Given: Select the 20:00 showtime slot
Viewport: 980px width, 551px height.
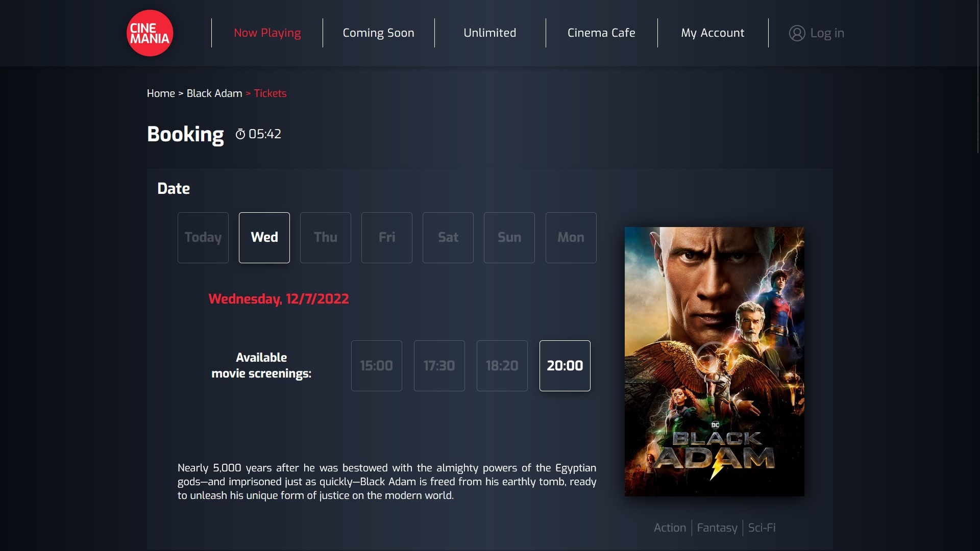Looking at the screenshot, I should click(565, 365).
